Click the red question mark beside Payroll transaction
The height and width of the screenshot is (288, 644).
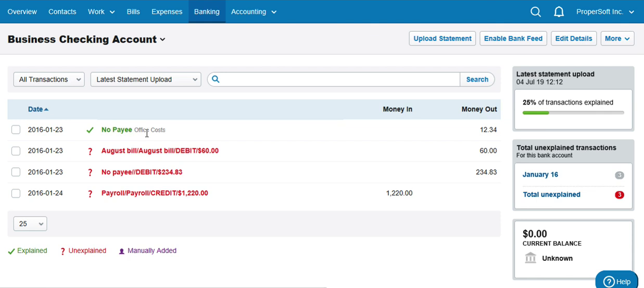click(90, 194)
